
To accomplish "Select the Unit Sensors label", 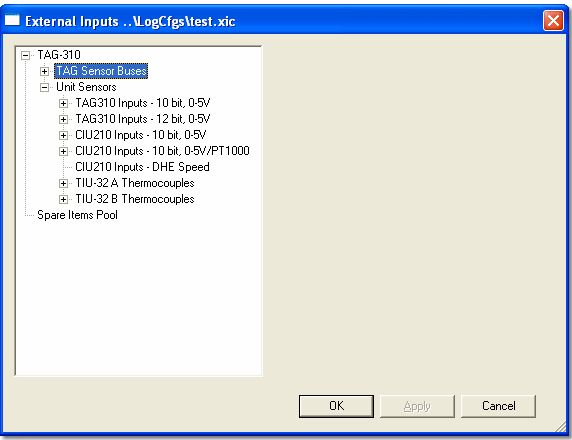I will coord(86,87).
